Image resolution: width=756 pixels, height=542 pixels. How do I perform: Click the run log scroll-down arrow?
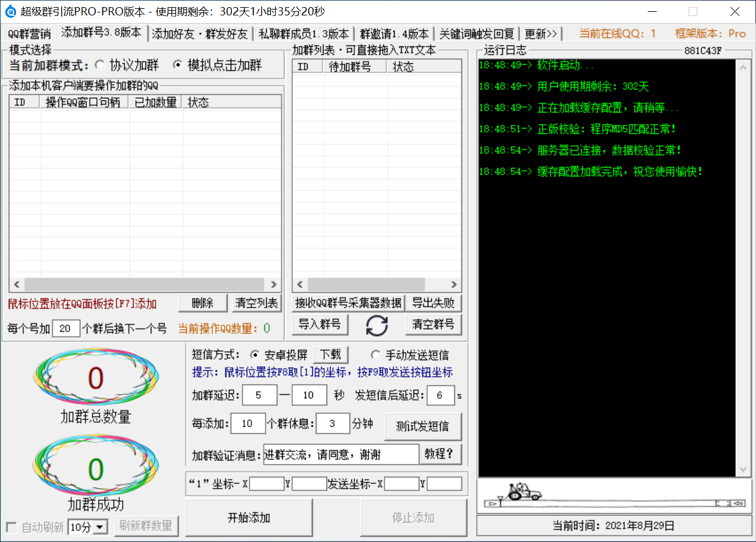[744, 470]
